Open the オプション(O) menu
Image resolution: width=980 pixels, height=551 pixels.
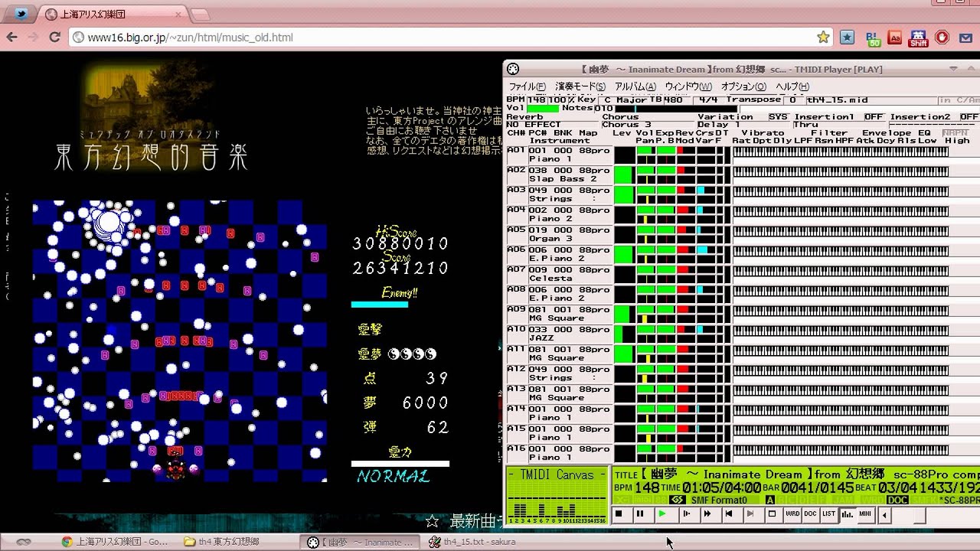tap(743, 86)
